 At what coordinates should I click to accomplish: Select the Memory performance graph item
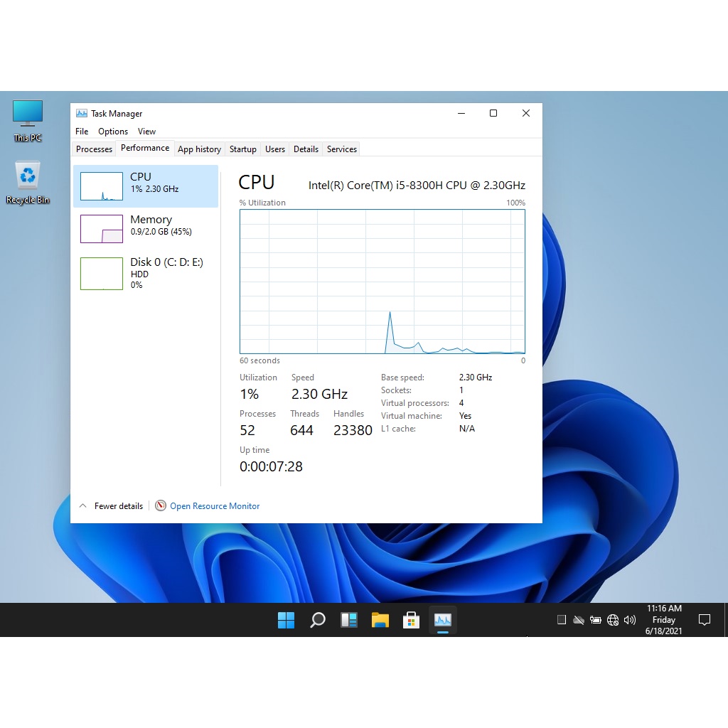[146, 229]
